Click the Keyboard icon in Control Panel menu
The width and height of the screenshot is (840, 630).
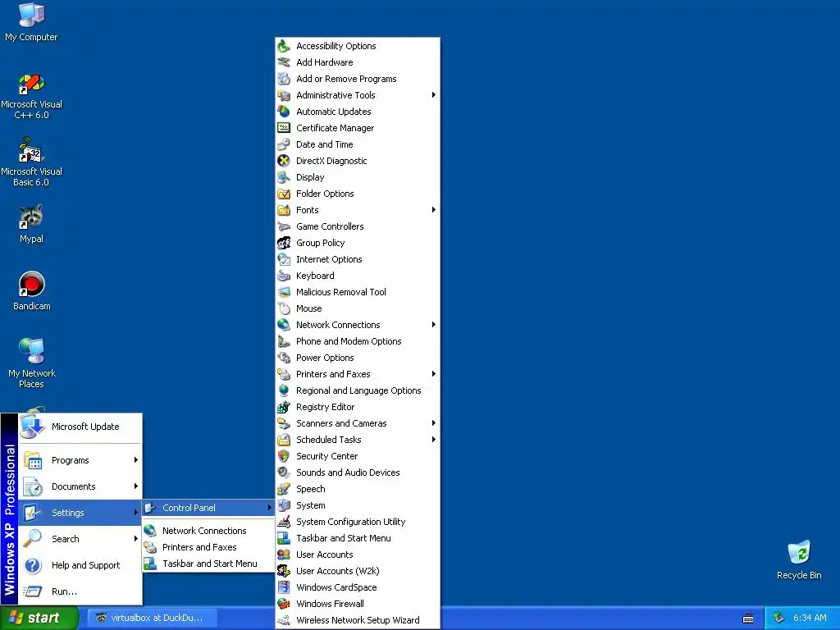click(284, 276)
